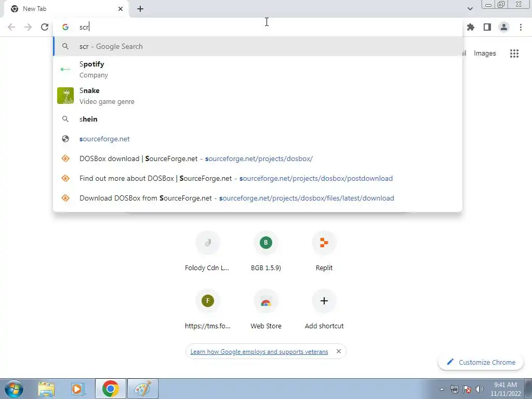Toggle the side panel icon

487,27
